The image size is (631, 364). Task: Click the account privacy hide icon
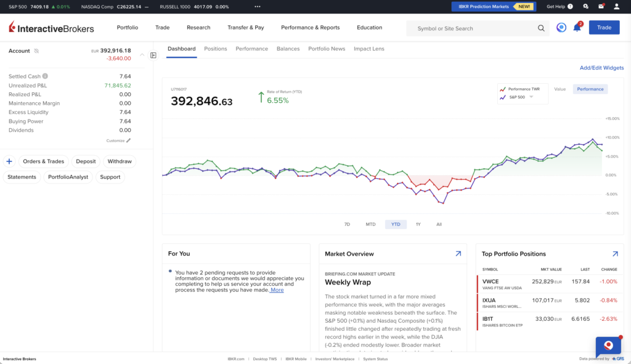click(36, 51)
